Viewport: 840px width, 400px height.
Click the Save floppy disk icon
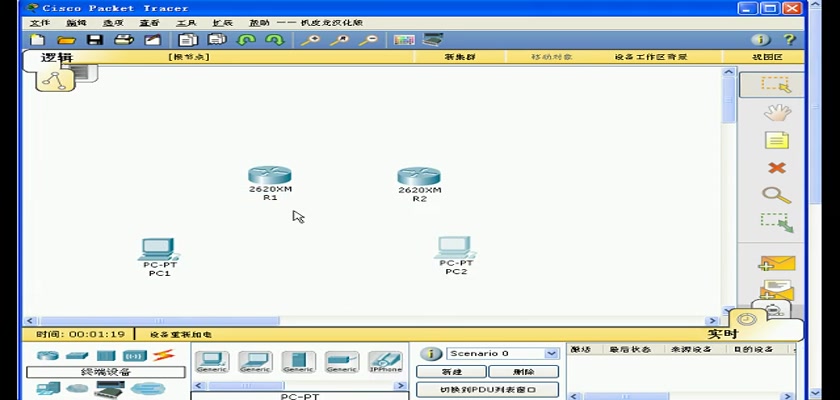(95, 40)
